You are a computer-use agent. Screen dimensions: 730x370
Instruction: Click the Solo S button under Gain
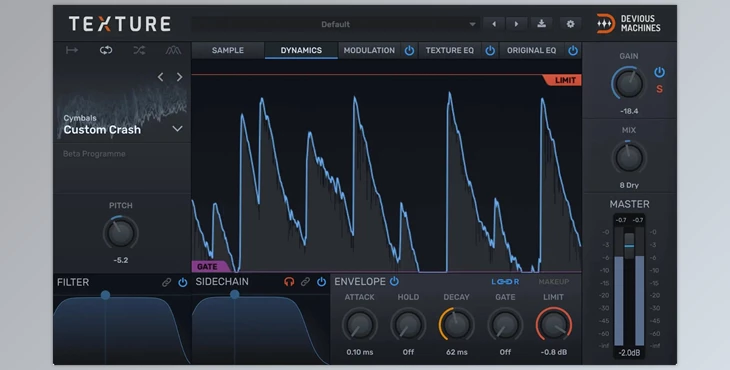[659, 89]
